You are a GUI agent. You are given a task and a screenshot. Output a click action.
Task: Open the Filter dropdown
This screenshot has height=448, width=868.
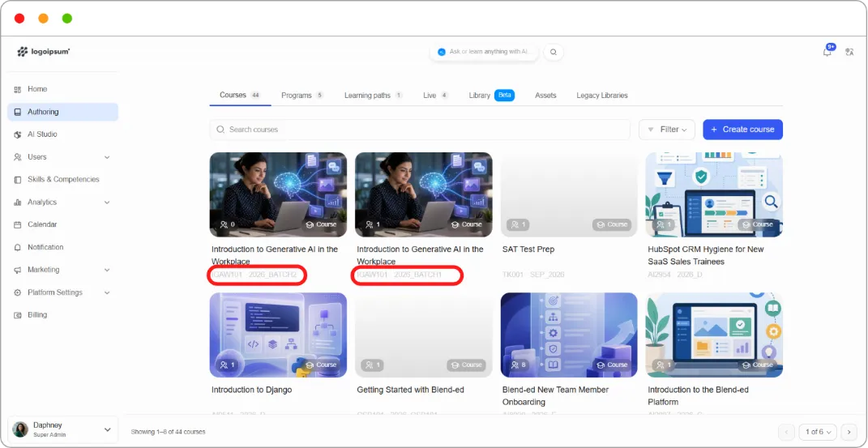click(x=666, y=130)
